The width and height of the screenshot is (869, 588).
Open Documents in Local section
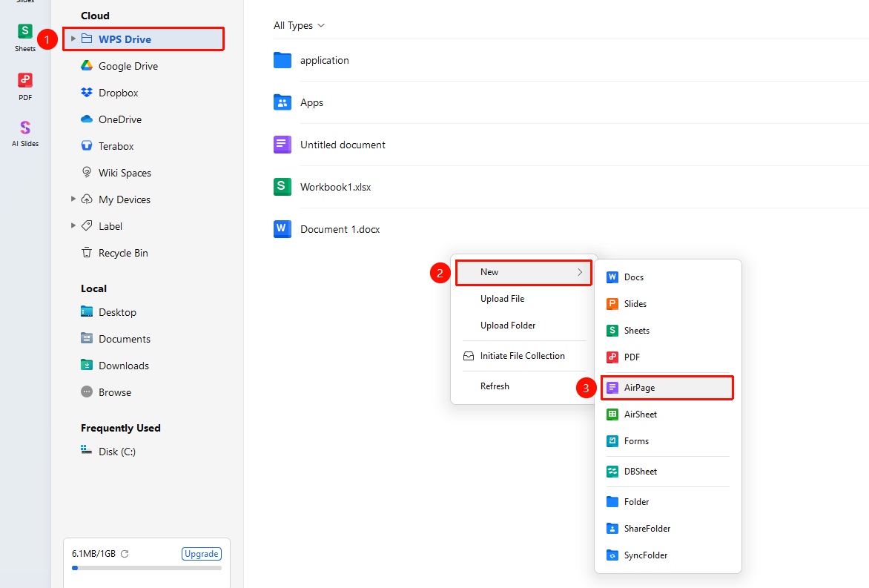[x=144, y=339]
